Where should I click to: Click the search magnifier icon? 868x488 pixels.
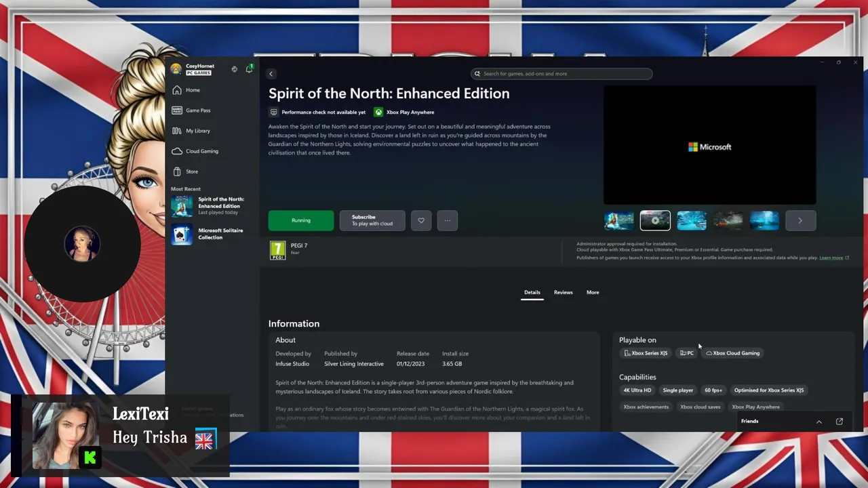[477, 74]
